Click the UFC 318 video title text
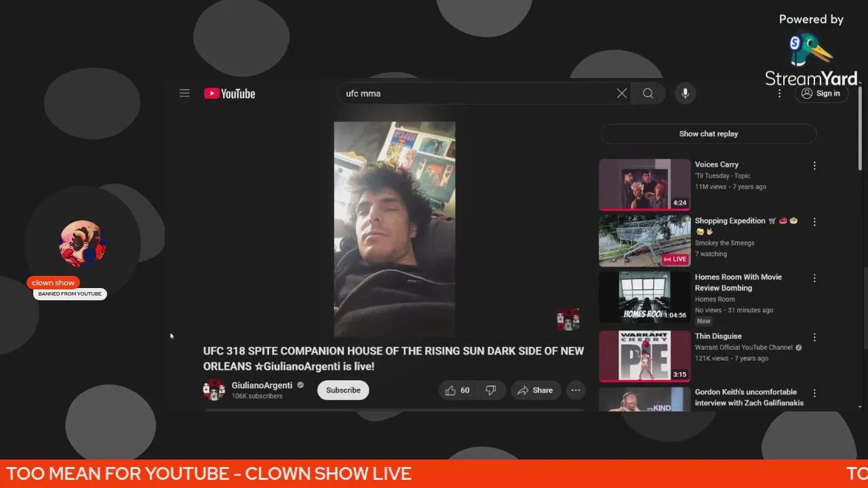 pos(393,359)
